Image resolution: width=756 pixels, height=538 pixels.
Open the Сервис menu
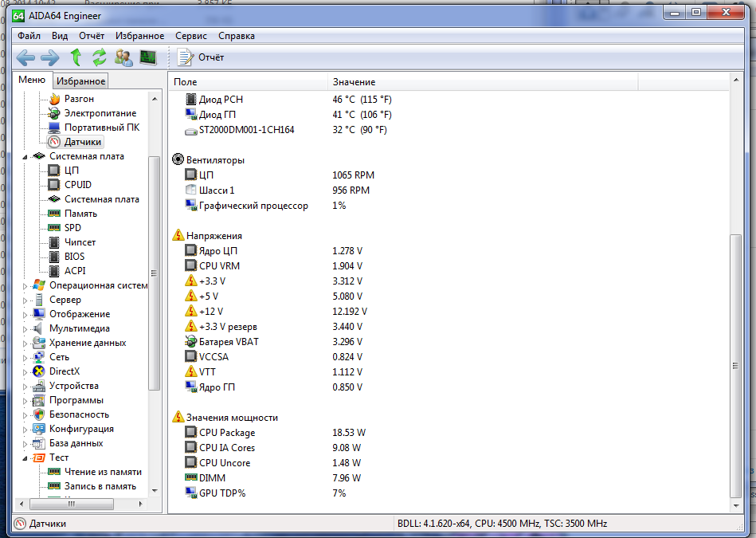191,36
